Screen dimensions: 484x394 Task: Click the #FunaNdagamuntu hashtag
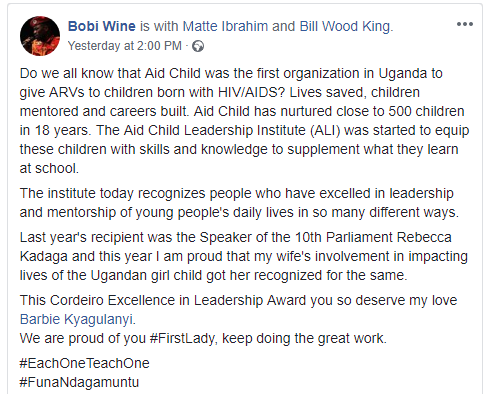[79, 382]
